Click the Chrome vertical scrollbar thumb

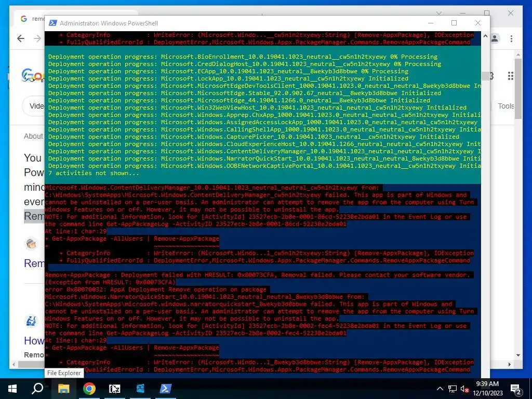click(518, 88)
